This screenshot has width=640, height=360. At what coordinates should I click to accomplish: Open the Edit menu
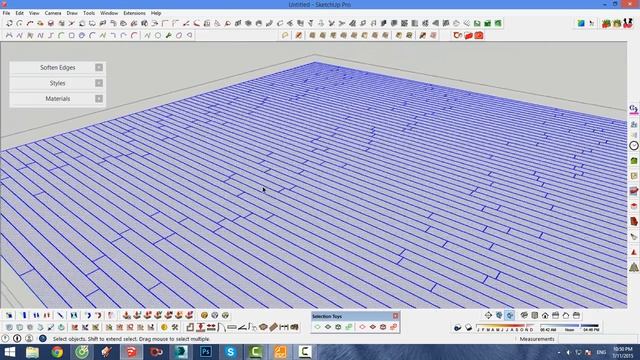tap(20, 13)
